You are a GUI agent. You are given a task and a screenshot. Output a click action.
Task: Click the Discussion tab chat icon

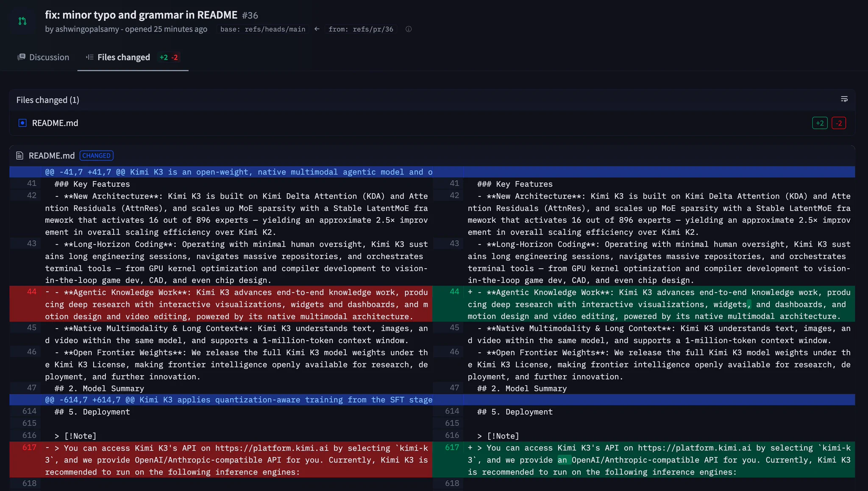(x=21, y=57)
